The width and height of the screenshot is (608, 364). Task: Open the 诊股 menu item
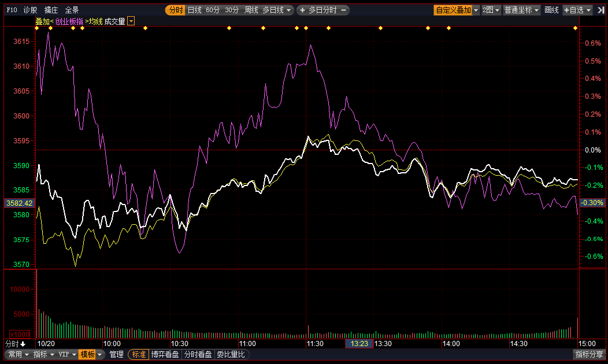pos(30,10)
